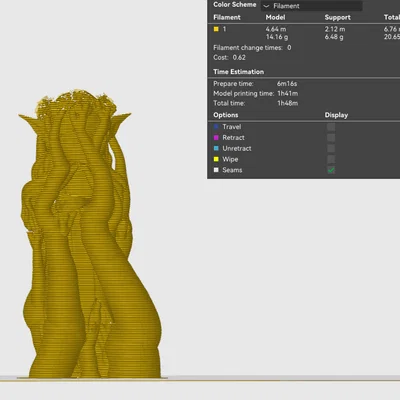Click the cyan Unretract color swatch
This screenshot has height=400, width=400.
[216, 148]
